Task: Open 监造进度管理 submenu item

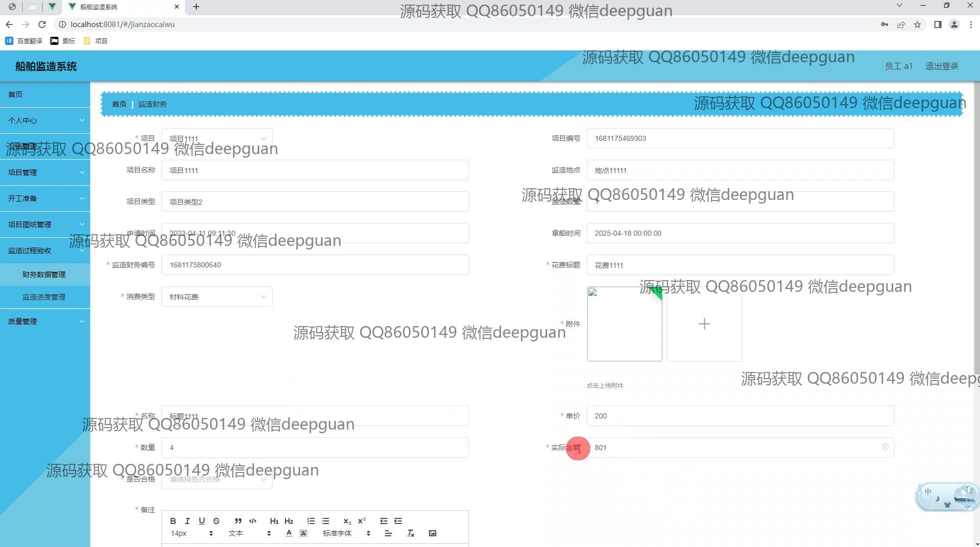Action: pos(45,297)
